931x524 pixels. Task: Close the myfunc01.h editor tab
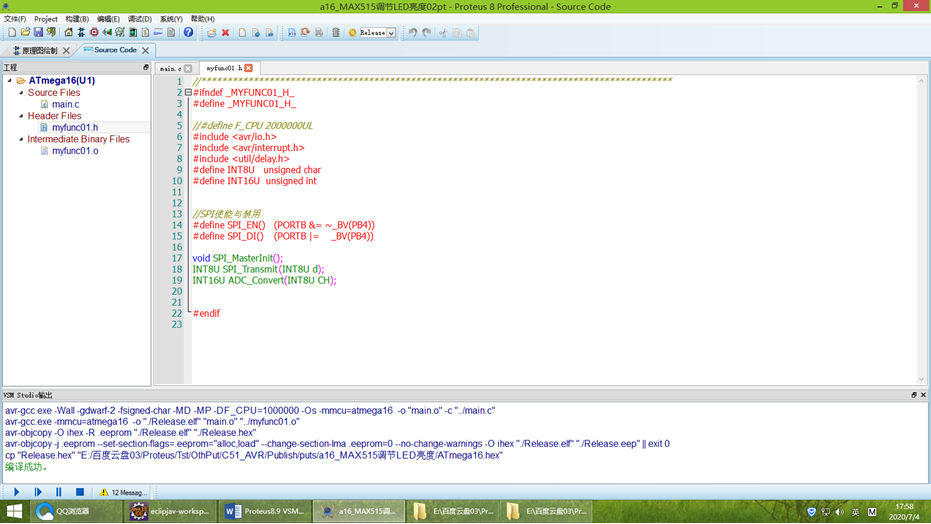pos(249,68)
